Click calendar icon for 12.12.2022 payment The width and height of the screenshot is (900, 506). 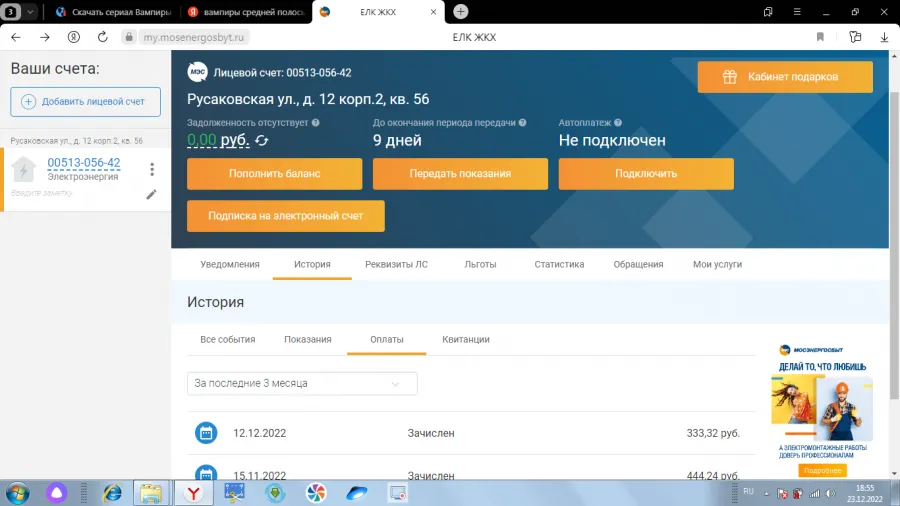pos(206,433)
